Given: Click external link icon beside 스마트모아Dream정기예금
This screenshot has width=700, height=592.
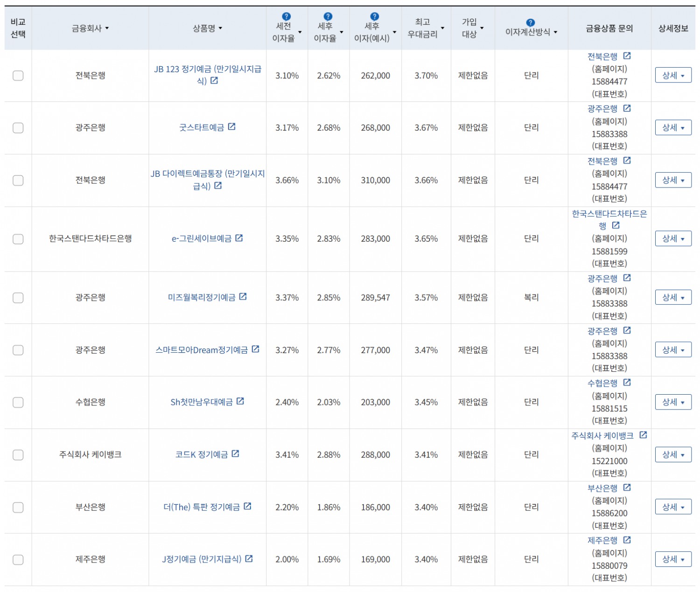Looking at the screenshot, I should pyautogui.click(x=256, y=349).
